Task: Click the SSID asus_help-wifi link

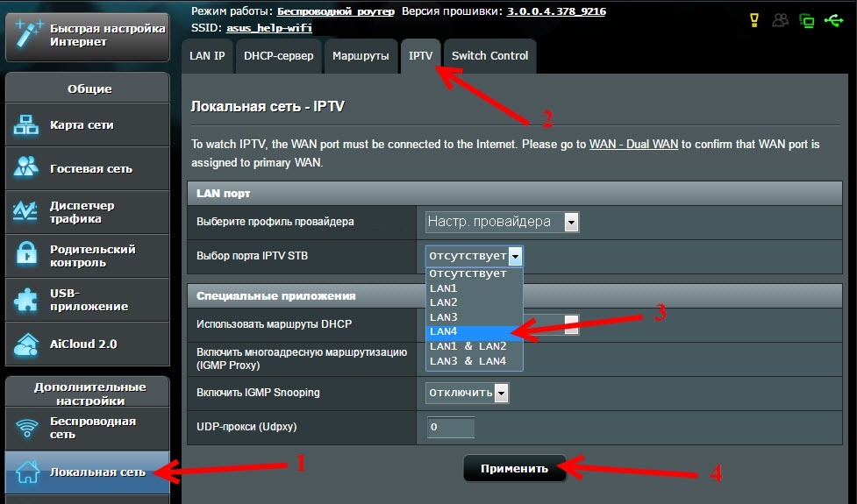Action: [x=269, y=27]
